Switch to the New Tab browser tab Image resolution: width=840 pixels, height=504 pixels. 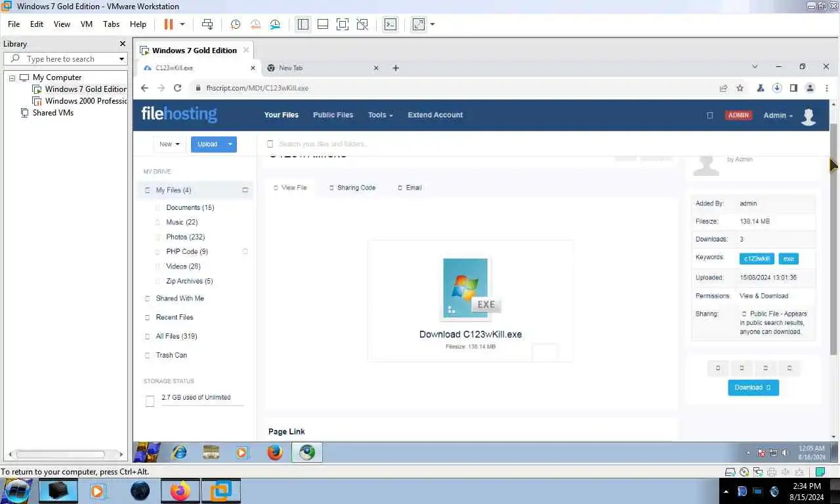290,68
